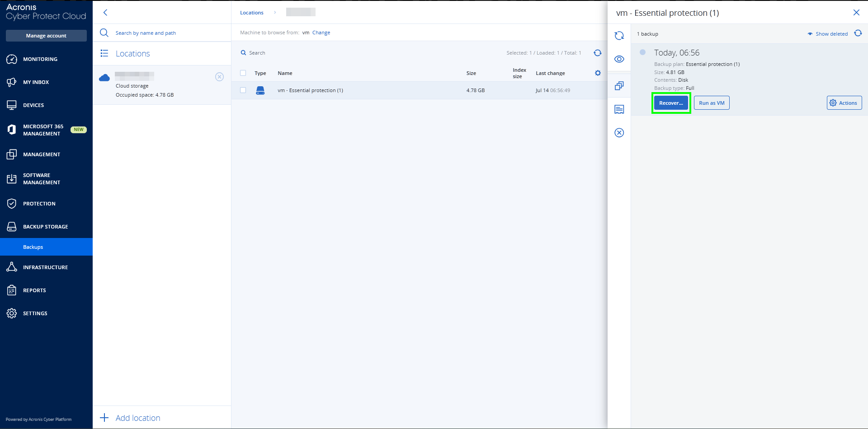Viewport: 868px width, 429px height.
Task: Open the Devices menu item
Action: click(x=33, y=105)
